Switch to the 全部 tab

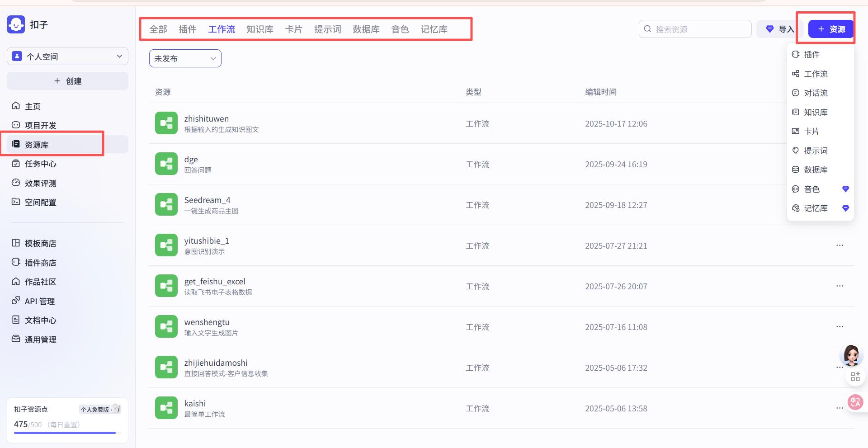[158, 29]
